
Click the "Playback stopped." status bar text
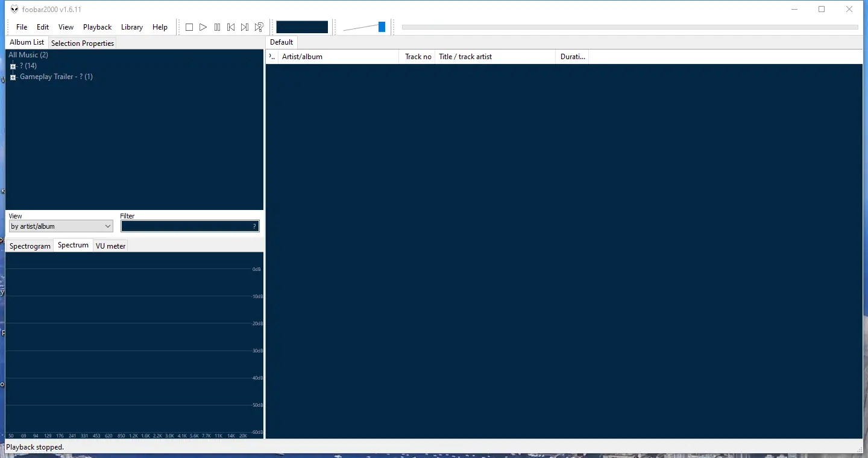coord(35,447)
